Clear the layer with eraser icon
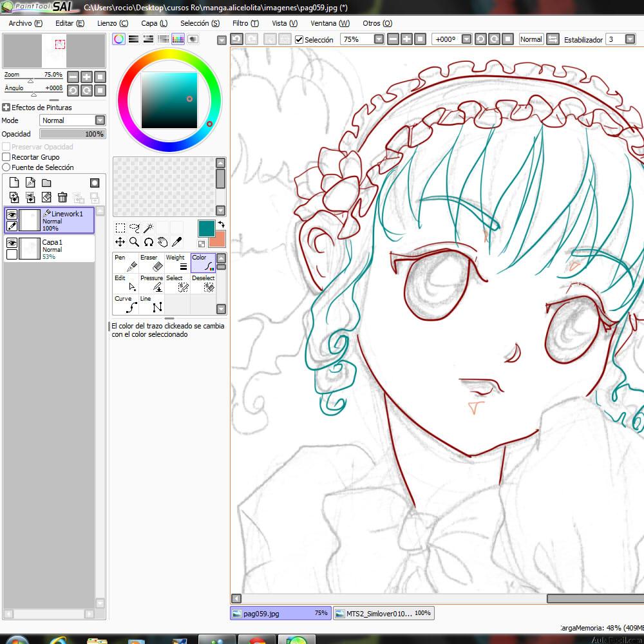 46,198
